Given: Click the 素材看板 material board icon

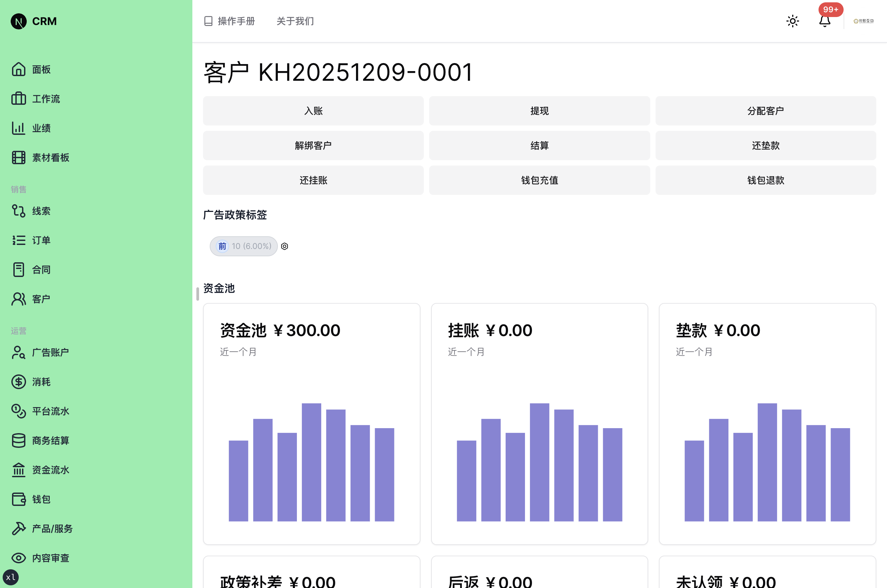Looking at the screenshot, I should [18, 158].
